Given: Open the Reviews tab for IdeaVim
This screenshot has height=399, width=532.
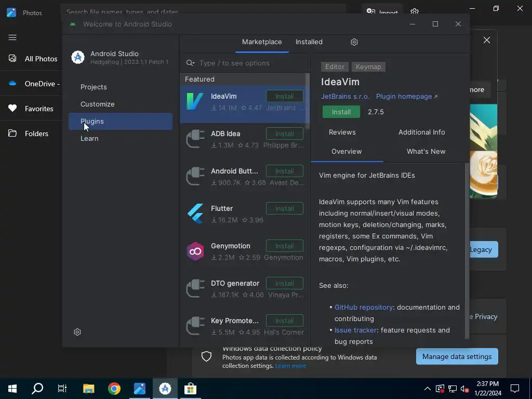Looking at the screenshot, I should pos(342,132).
